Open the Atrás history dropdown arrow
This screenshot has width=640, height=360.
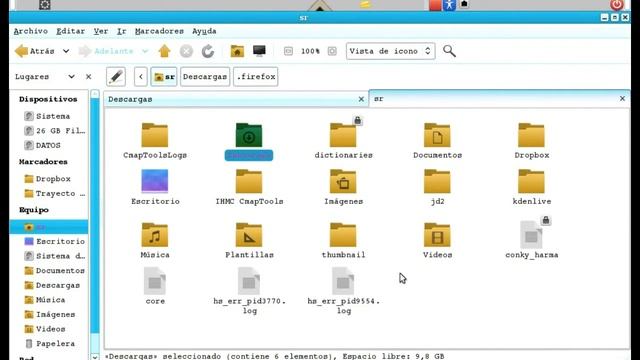pos(66,51)
